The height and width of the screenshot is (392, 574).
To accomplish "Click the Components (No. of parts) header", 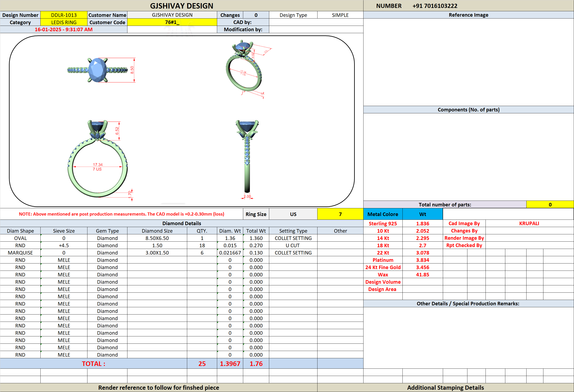I will click(468, 110).
